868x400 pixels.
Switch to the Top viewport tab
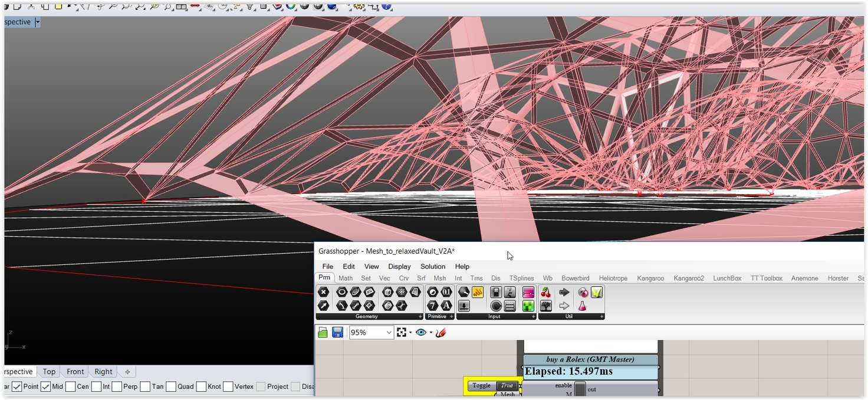49,372
